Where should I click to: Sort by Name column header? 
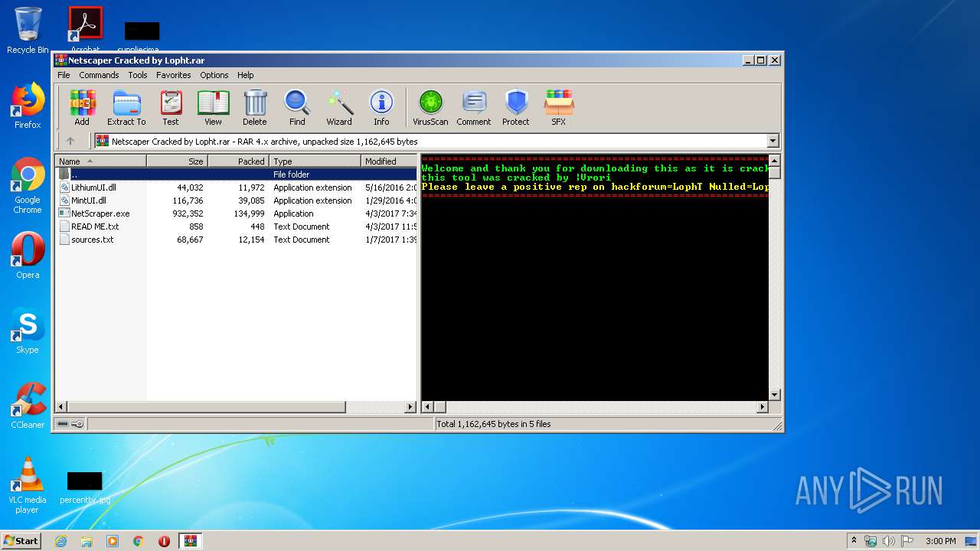(x=100, y=161)
